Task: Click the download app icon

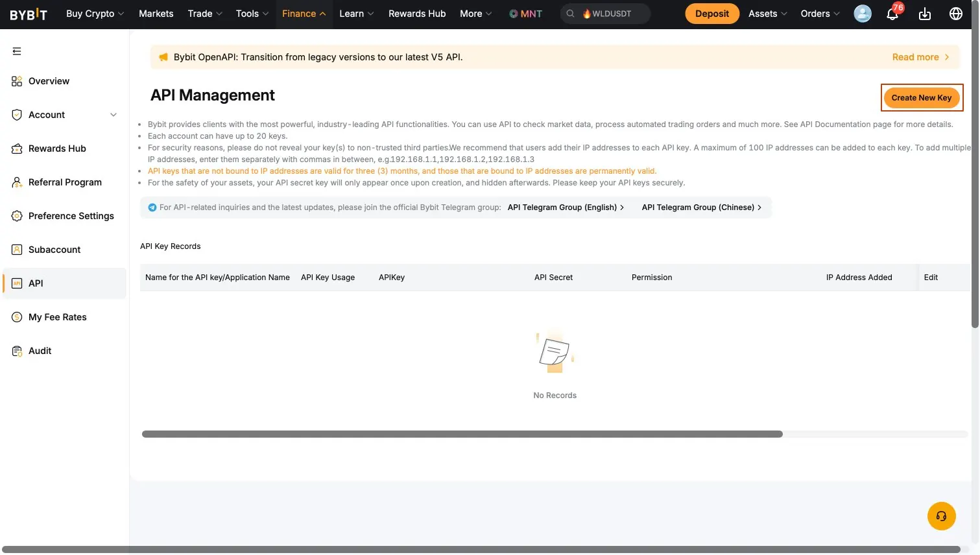Action: pyautogui.click(x=925, y=14)
